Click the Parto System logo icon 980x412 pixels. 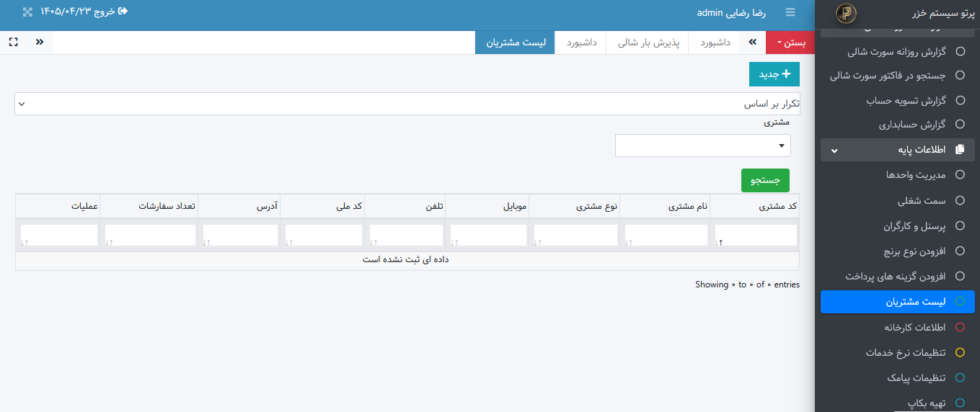[x=846, y=14]
